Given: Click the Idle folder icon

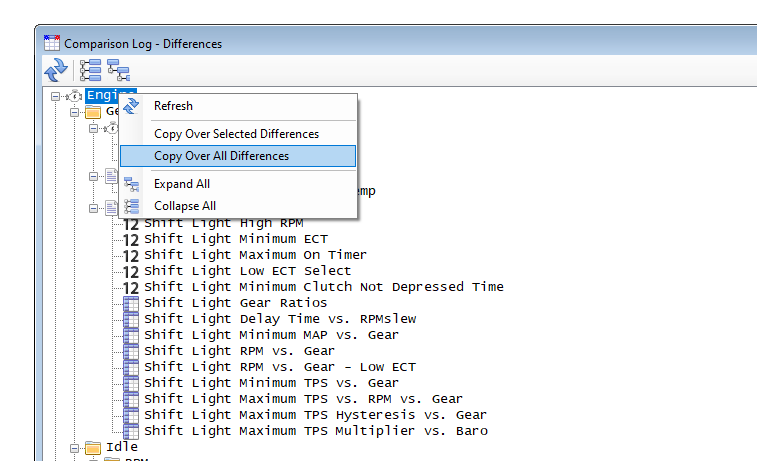Looking at the screenshot, I should point(93,447).
